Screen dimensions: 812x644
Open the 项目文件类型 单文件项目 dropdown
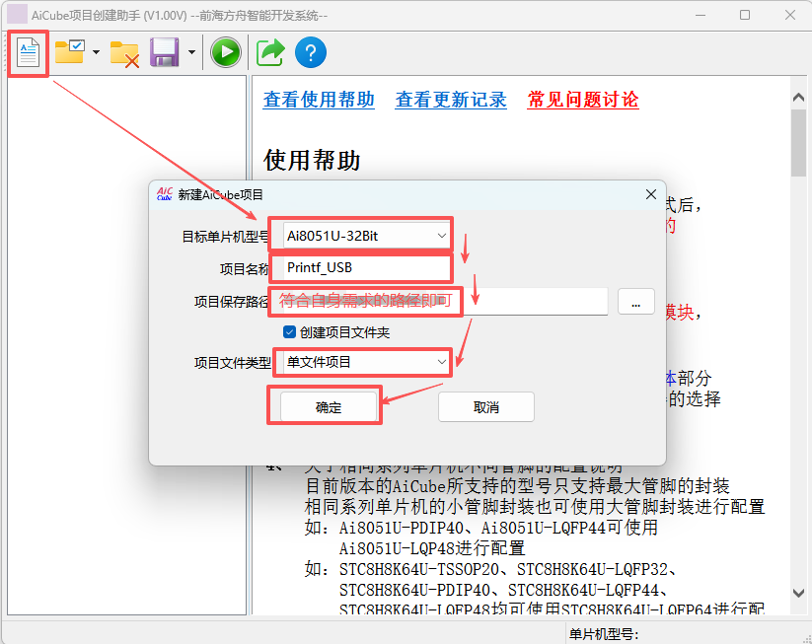(x=367, y=362)
